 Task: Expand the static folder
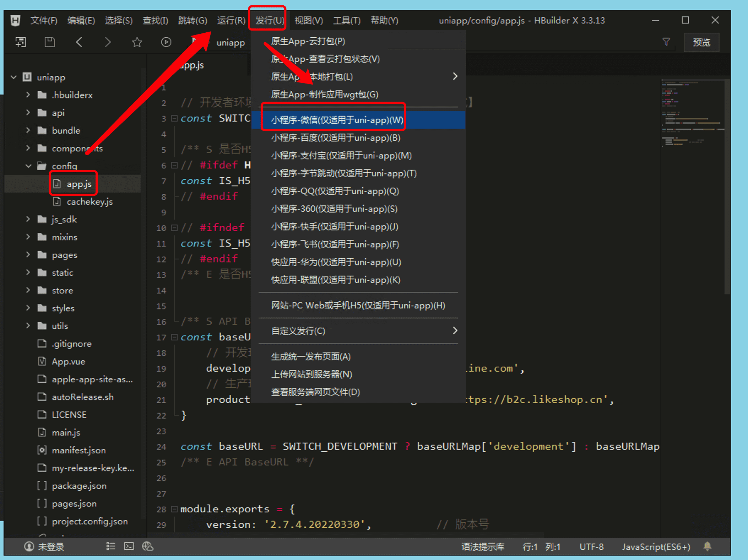pos(28,273)
